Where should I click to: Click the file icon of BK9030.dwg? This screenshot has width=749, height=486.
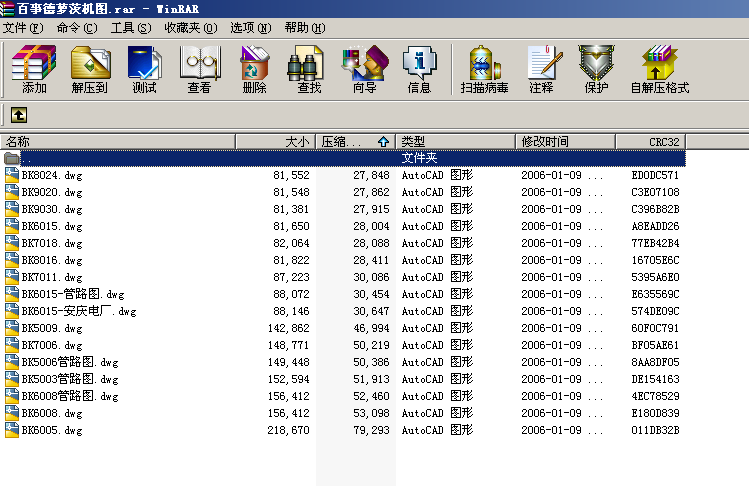coord(11,209)
